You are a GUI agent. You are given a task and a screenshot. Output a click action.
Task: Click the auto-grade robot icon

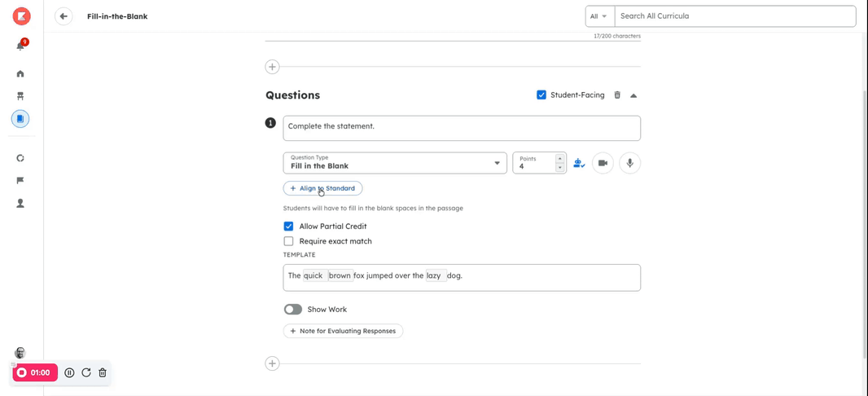579,164
